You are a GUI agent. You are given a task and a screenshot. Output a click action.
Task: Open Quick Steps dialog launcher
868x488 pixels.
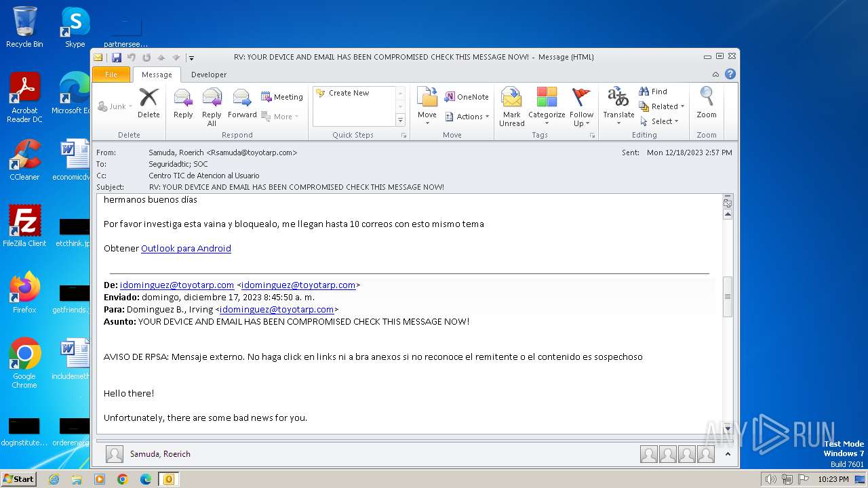click(x=403, y=136)
